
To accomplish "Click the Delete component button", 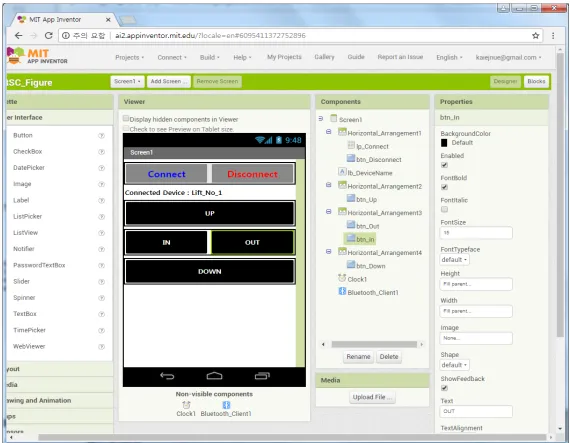I will [389, 357].
